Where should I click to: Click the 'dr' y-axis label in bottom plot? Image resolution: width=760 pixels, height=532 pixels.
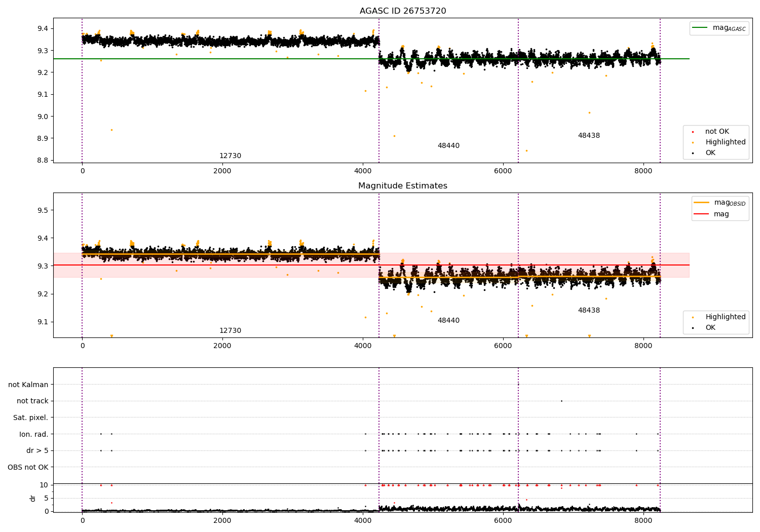33,498
